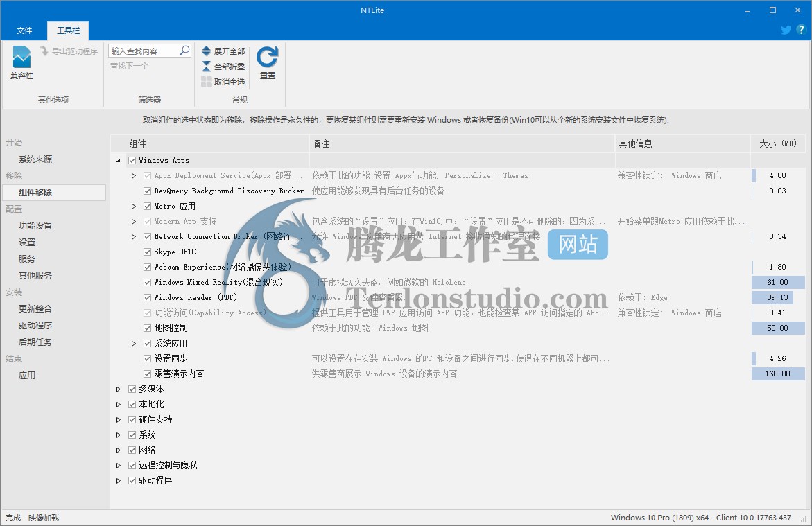Expand the 驱动程序 tree category
The image size is (812, 526).
tap(118, 480)
